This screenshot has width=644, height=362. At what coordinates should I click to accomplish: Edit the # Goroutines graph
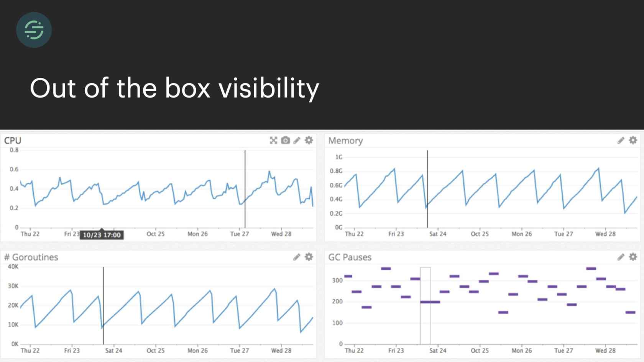coord(297,257)
